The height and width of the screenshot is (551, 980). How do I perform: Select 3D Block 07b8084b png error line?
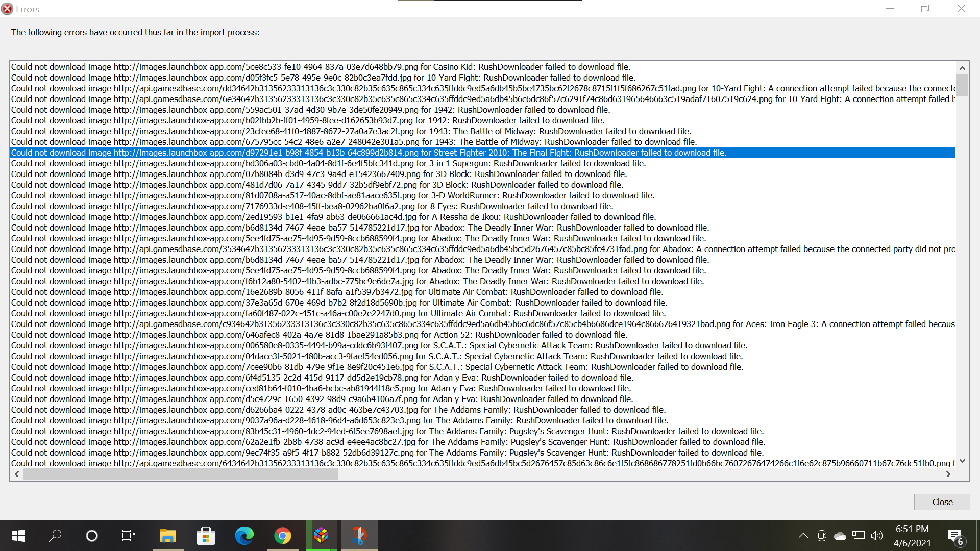[483, 174]
